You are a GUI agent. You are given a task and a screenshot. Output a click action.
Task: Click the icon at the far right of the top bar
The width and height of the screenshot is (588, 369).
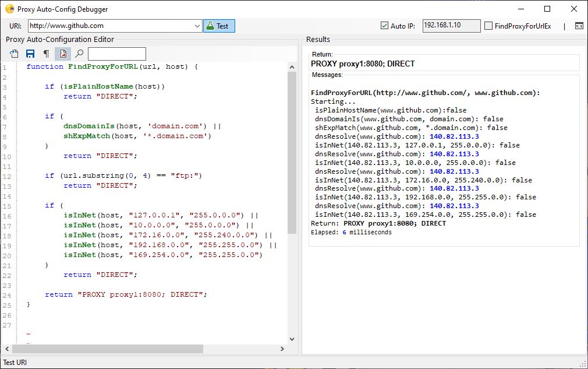579,26
